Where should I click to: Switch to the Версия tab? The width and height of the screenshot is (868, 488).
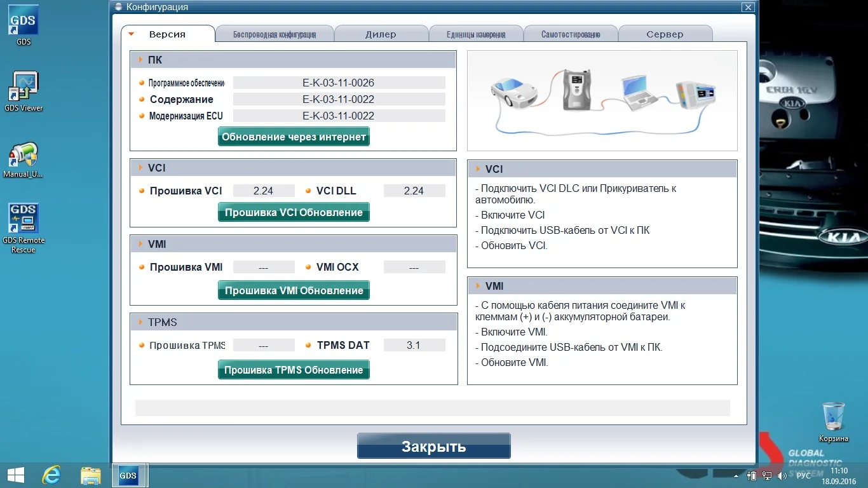[168, 34]
